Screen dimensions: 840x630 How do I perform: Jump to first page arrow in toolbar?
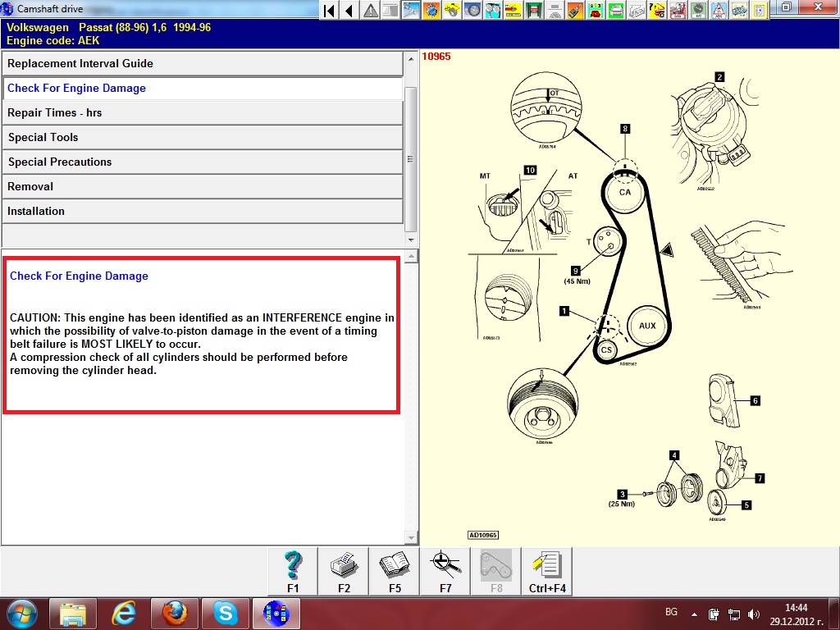pos(329,11)
